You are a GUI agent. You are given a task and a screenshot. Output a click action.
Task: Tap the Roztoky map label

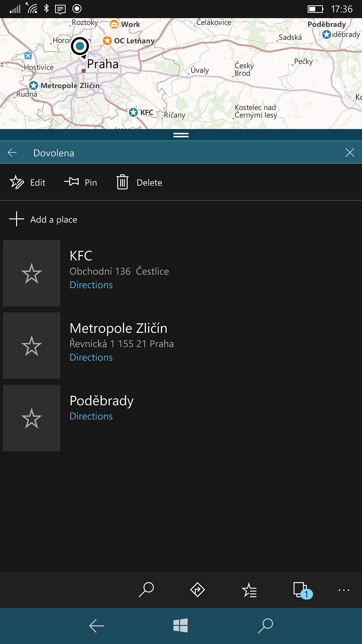coord(85,23)
